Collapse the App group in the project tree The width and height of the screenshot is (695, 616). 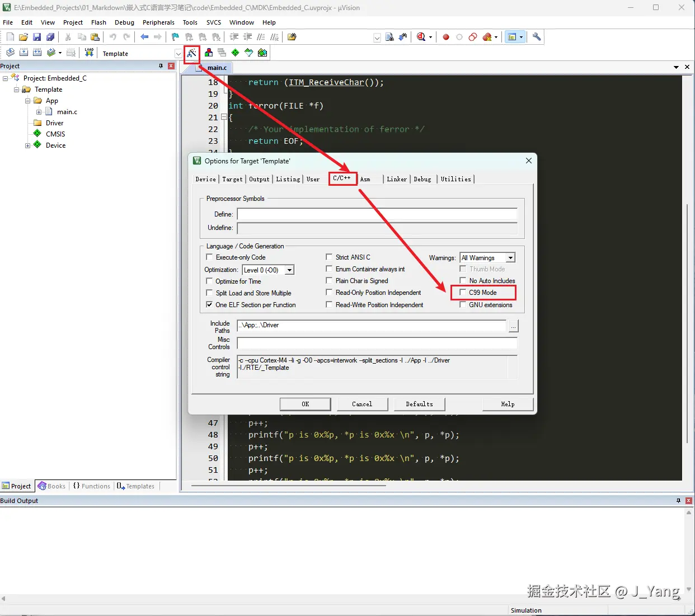27,101
